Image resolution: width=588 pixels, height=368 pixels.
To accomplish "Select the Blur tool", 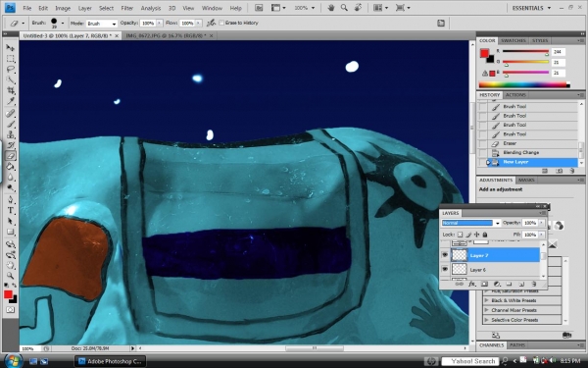I will pyautogui.click(x=10, y=177).
